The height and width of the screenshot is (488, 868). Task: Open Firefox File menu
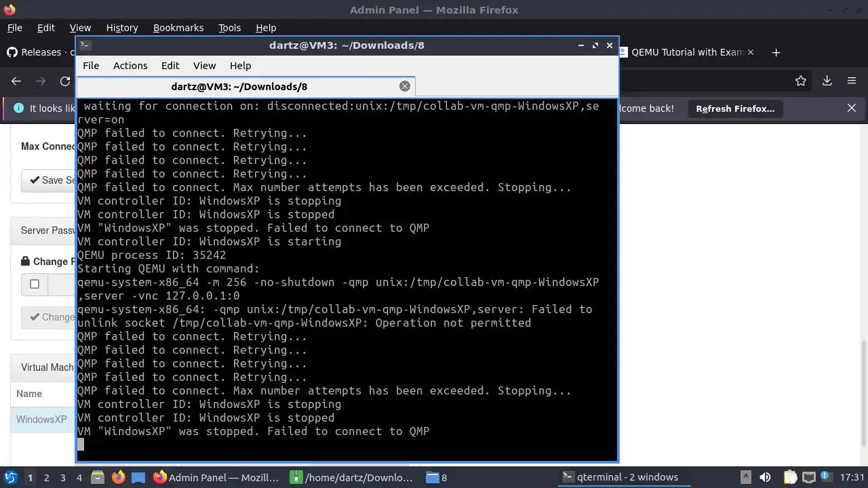coord(14,28)
